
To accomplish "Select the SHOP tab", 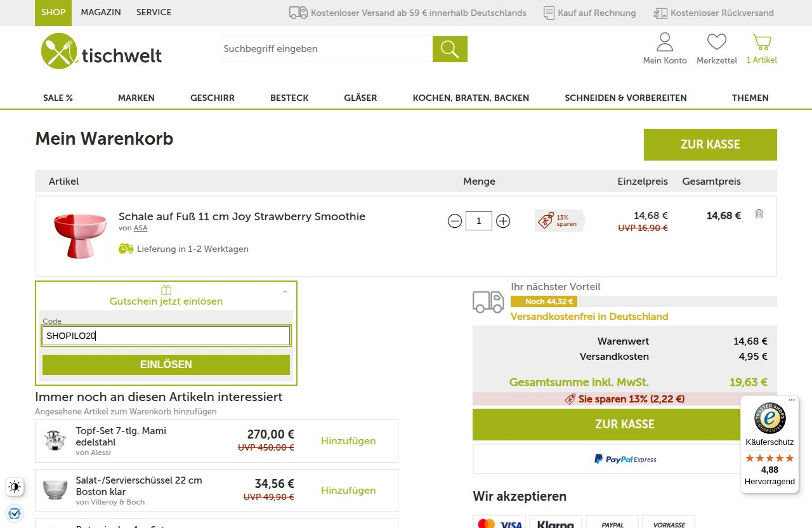I will click(53, 13).
